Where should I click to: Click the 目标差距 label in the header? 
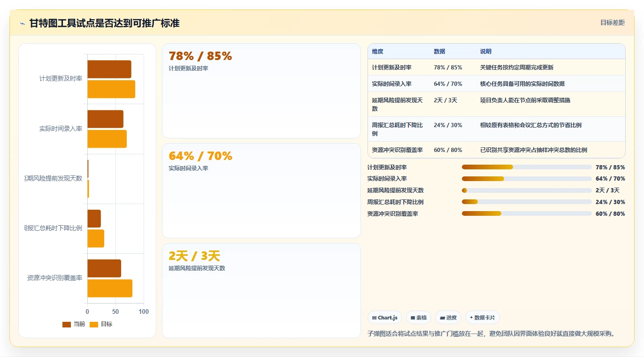coord(613,23)
